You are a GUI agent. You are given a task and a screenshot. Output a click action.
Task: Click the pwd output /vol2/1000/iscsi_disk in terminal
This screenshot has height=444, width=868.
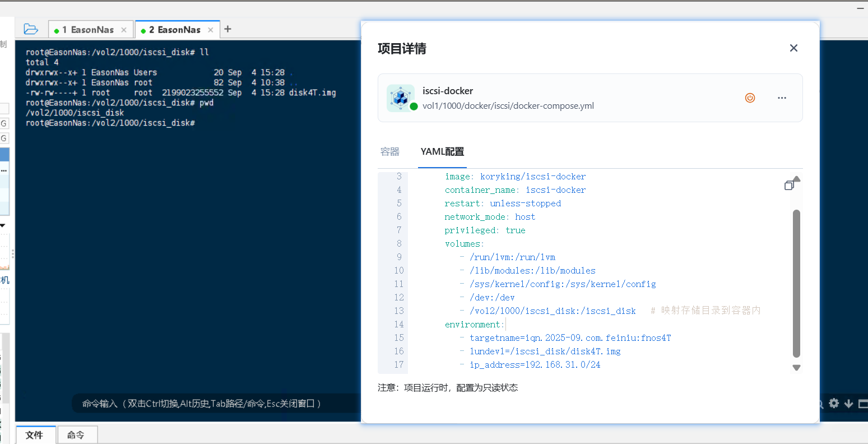75,113
